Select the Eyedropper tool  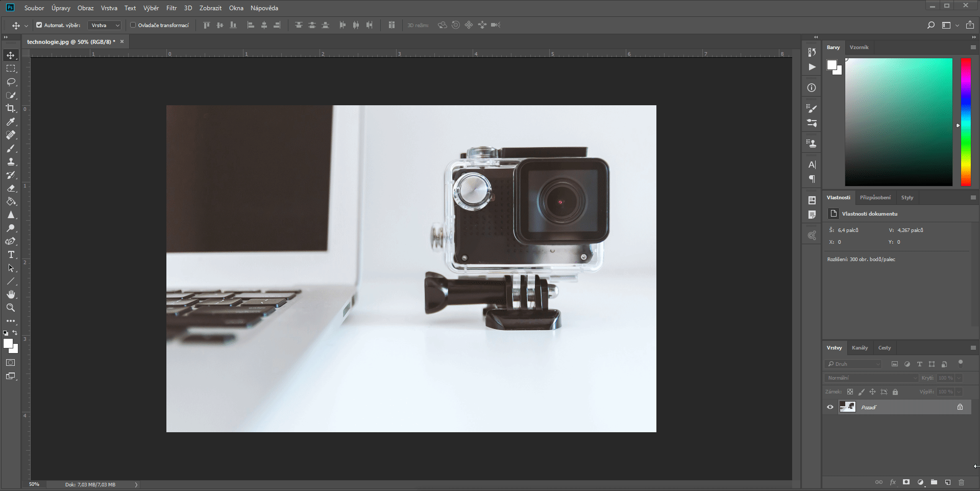[x=10, y=122]
